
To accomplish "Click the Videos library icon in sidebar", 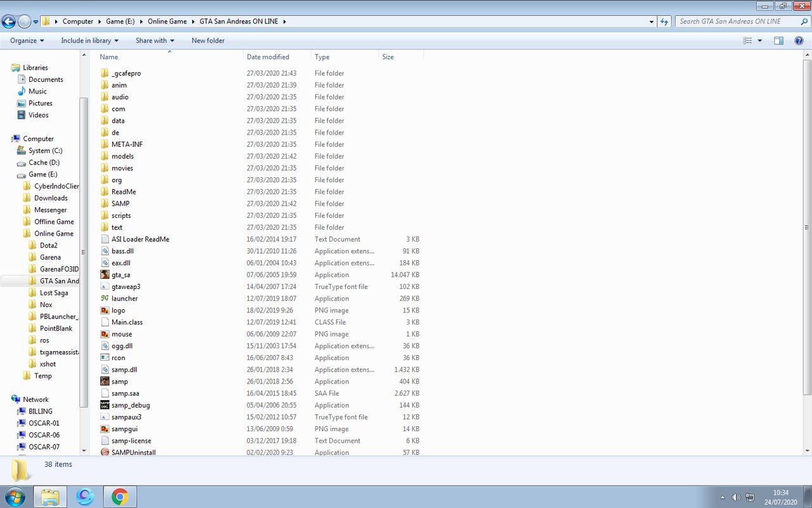I will (x=22, y=116).
